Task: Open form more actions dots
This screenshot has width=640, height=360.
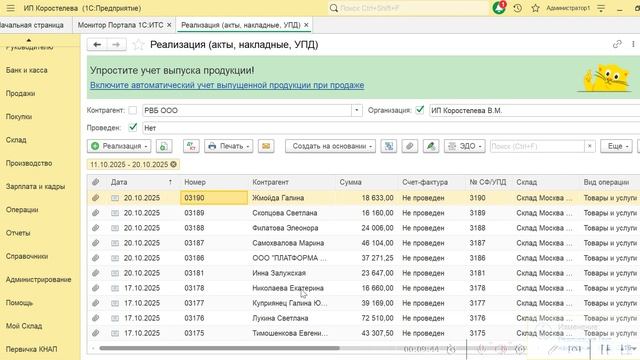Action: pos(633,44)
